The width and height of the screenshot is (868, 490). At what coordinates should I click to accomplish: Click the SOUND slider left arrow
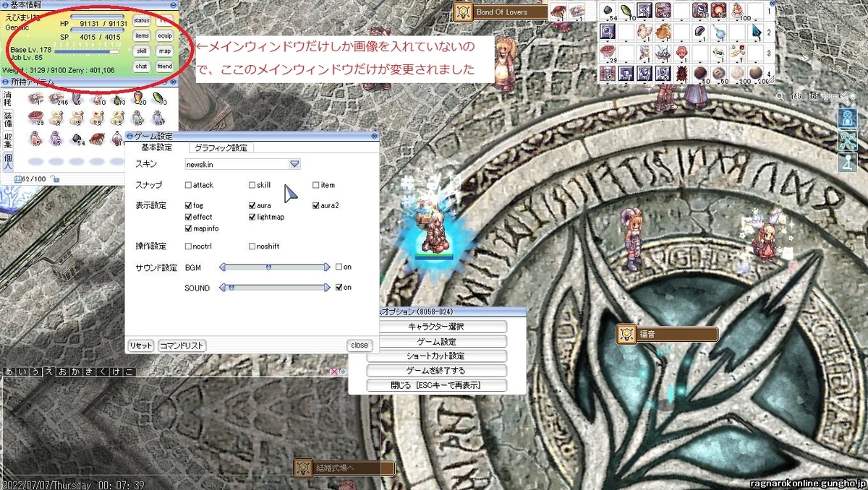point(223,287)
